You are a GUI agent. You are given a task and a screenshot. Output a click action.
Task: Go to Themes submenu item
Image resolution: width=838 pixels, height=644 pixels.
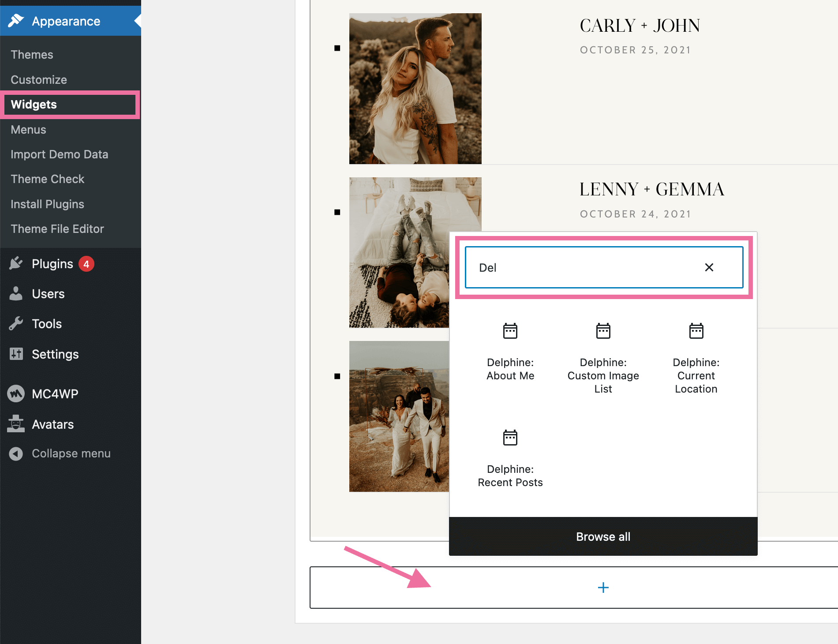32,55
